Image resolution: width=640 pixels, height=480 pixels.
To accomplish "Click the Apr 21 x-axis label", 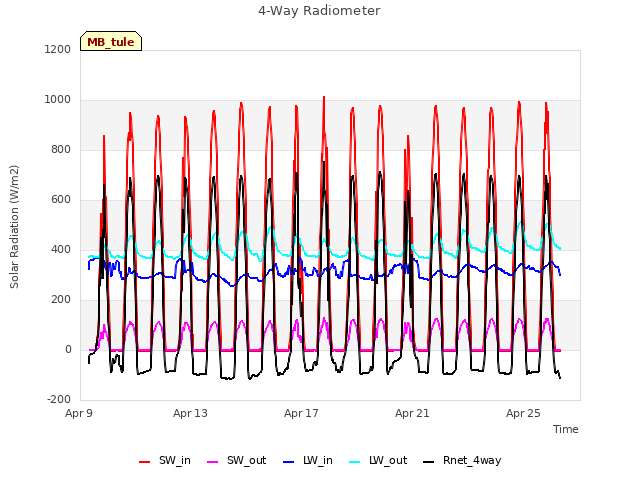I will (x=412, y=413).
